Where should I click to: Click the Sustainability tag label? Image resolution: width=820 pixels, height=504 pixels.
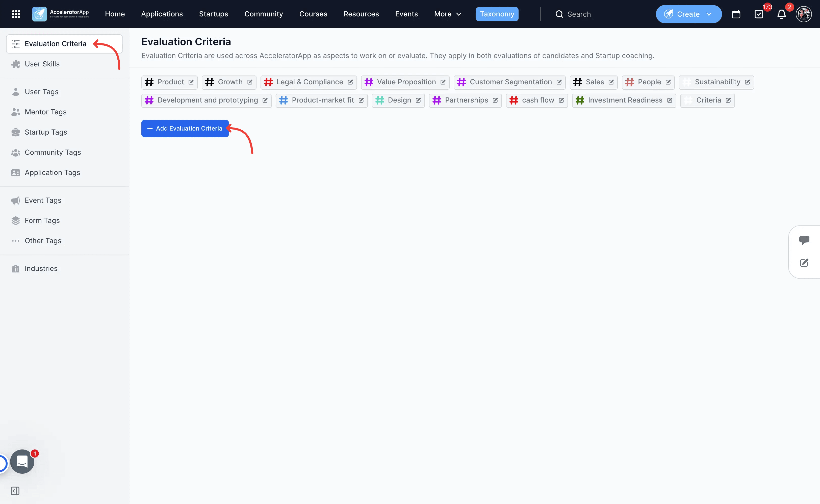point(717,82)
